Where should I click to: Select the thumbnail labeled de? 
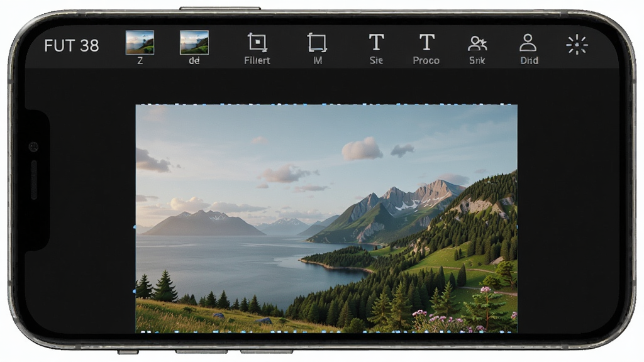pos(194,42)
